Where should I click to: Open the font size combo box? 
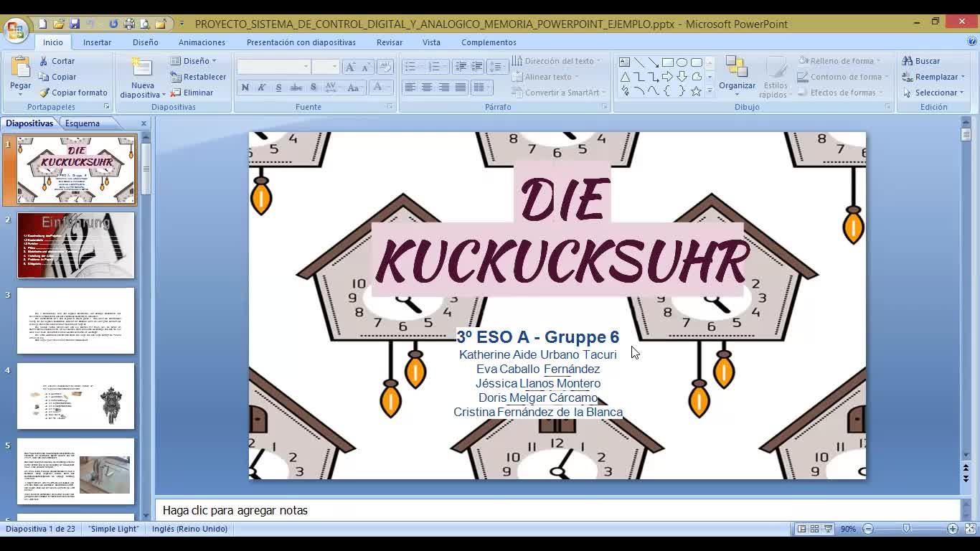[x=325, y=67]
